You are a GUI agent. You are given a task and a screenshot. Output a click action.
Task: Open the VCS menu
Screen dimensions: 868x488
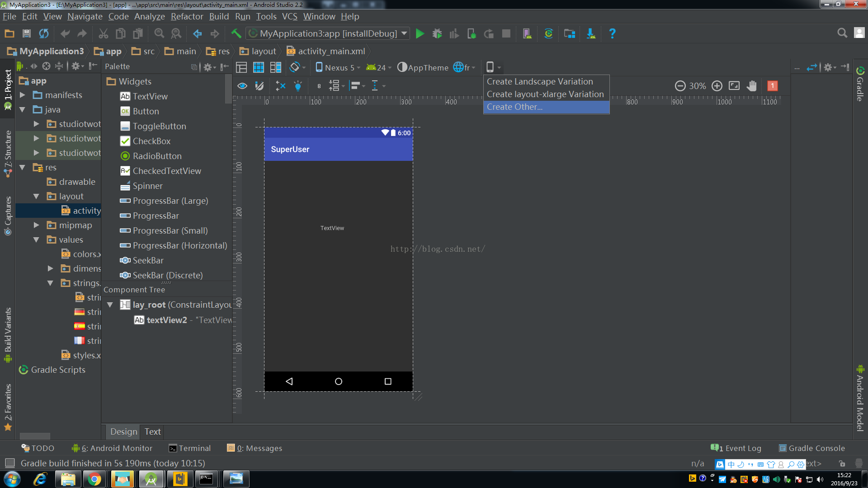(x=290, y=16)
